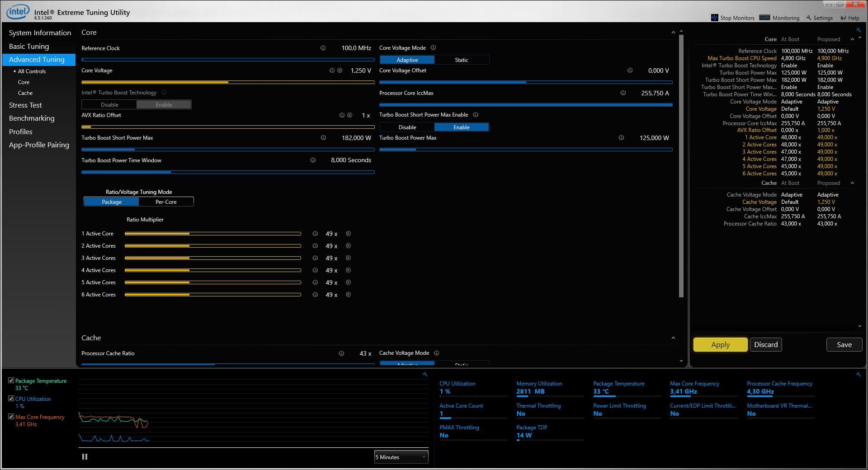The image size is (868, 470).
Task: Click the info icon for Core Voltage Offset
Action: pos(630,70)
